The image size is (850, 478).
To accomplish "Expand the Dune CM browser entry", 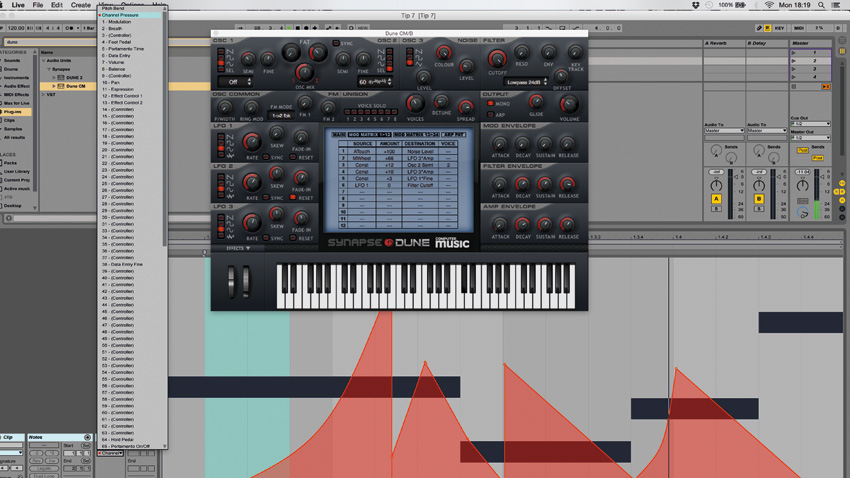I will [x=54, y=86].
